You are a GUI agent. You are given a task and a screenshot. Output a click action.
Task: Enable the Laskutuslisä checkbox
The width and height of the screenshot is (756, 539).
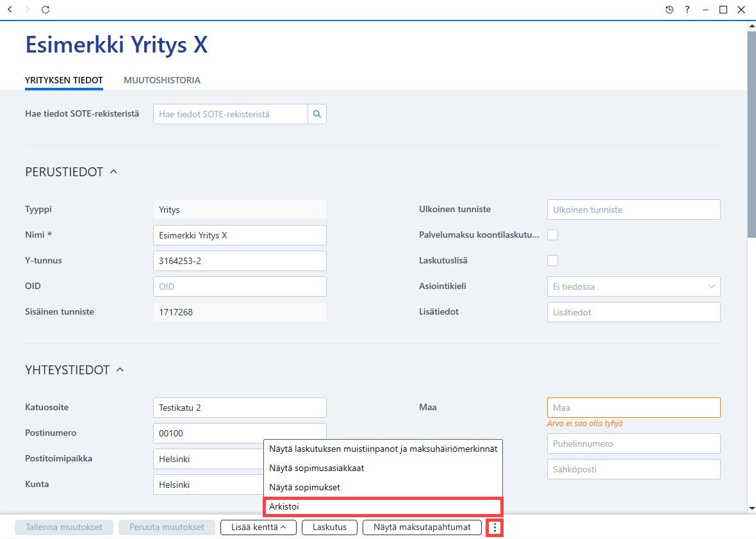[x=552, y=261]
